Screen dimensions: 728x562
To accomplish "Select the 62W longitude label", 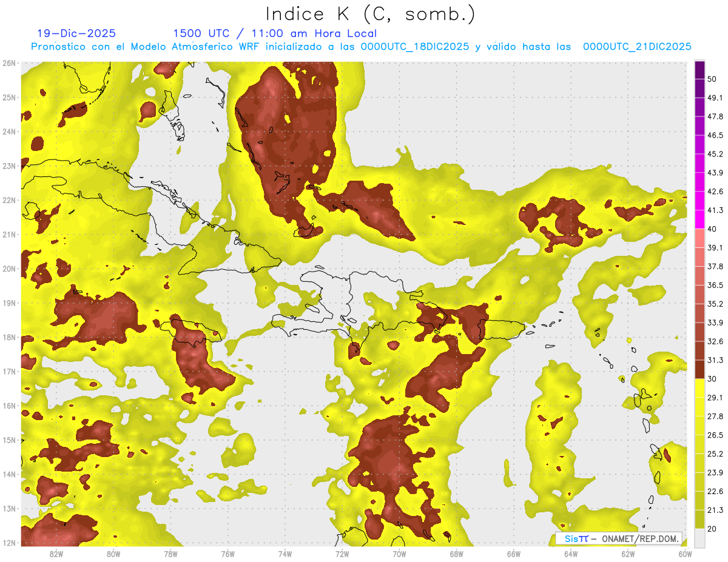I will (627, 554).
